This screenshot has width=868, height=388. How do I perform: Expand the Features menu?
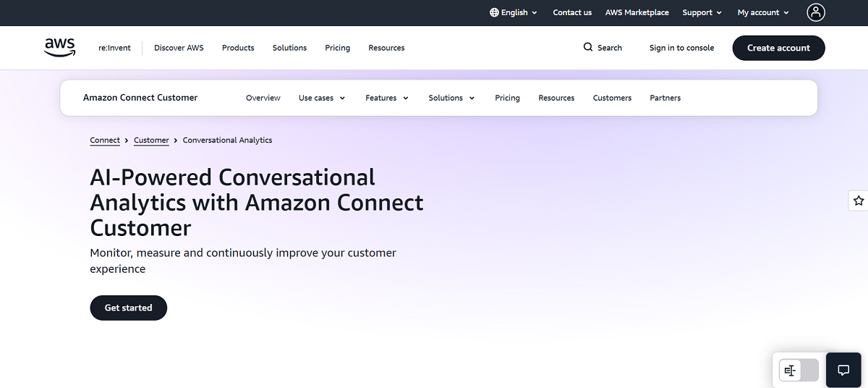tap(387, 98)
